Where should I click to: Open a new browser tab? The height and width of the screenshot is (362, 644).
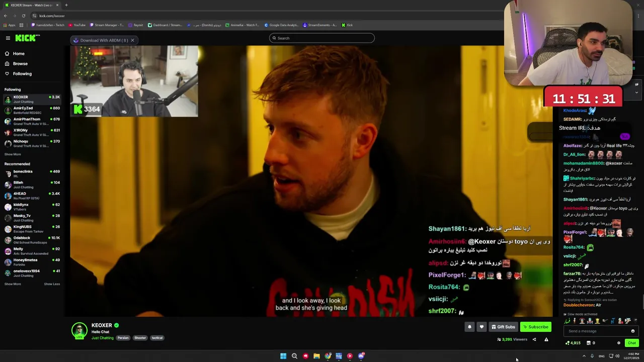(66, 5)
